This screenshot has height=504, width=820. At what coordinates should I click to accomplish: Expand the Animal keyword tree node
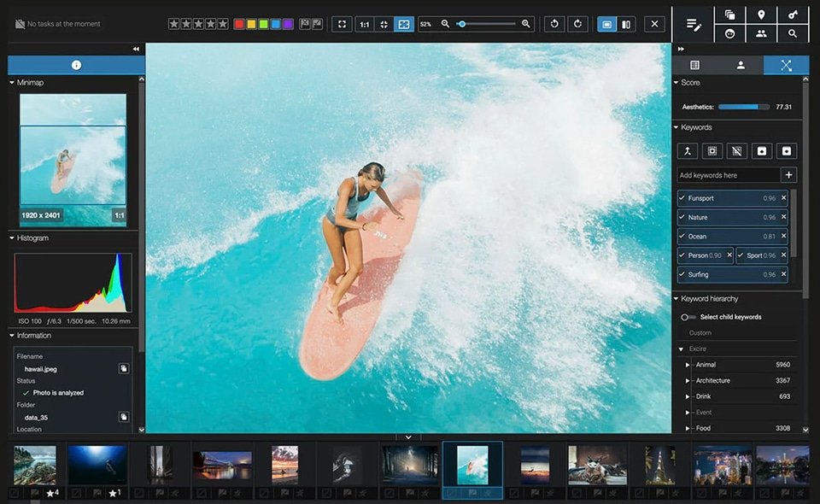tap(688, 365)
